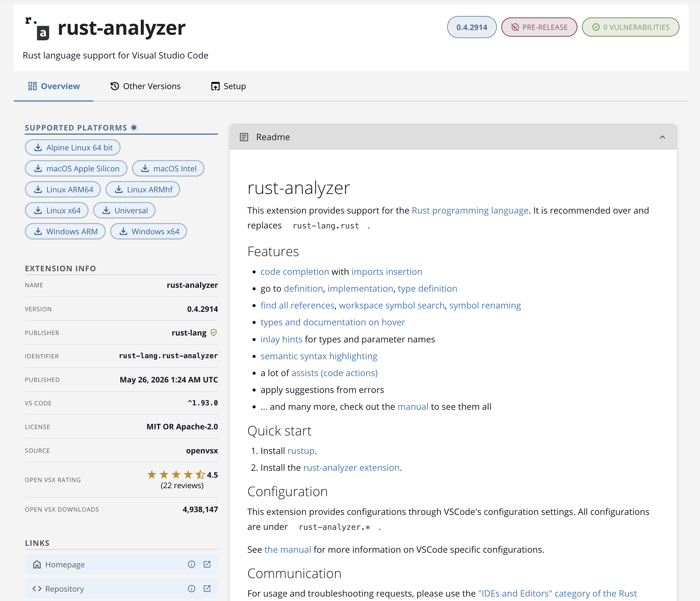Download Alpine Linux 64 bit build
The height and width of the screenshot is (601, 700).
tap(73, 148)
